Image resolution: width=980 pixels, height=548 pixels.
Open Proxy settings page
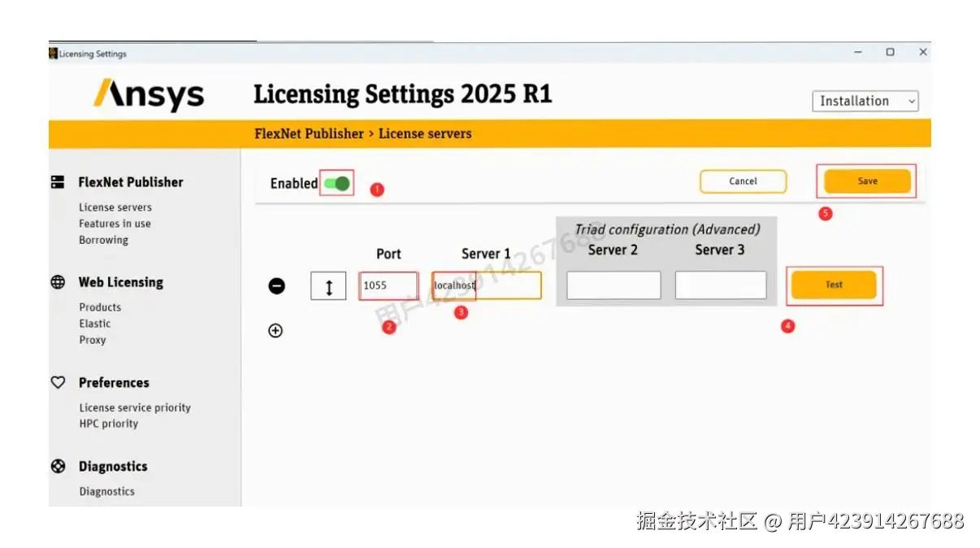[93, 340]
